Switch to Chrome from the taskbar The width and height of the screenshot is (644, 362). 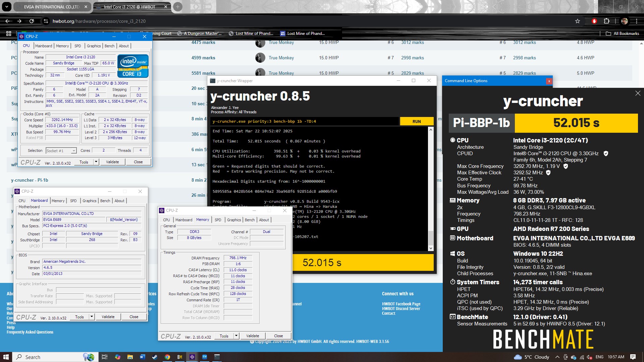pyautogui.click(x=167, y=357)
